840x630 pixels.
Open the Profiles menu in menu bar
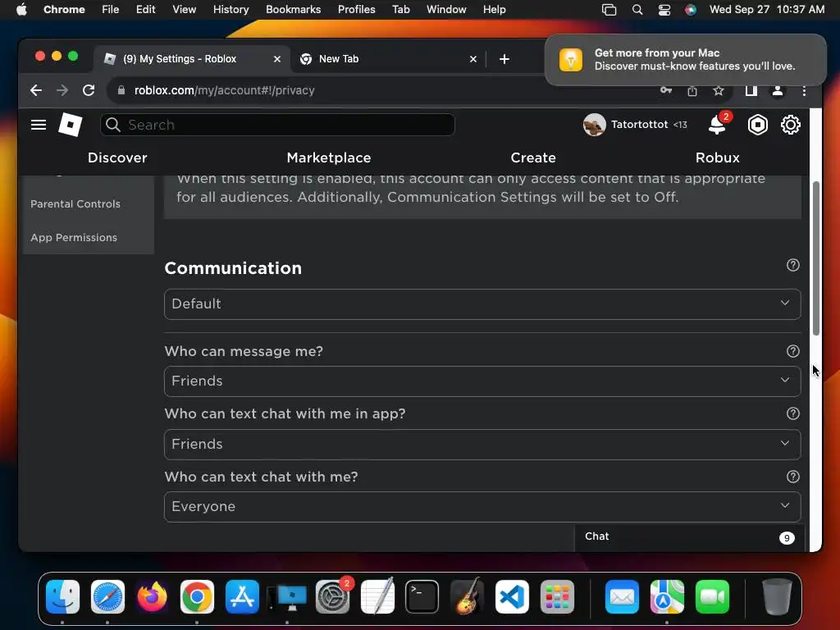coord(356,9)
